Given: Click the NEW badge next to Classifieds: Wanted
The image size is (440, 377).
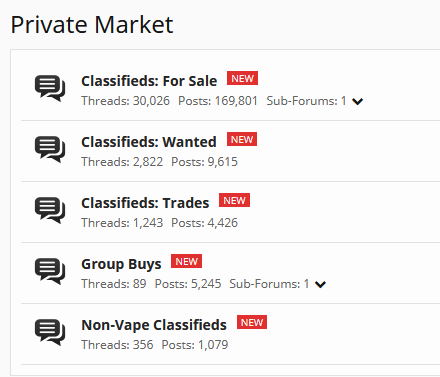Looking at the screenshot, I should point(242,139).
